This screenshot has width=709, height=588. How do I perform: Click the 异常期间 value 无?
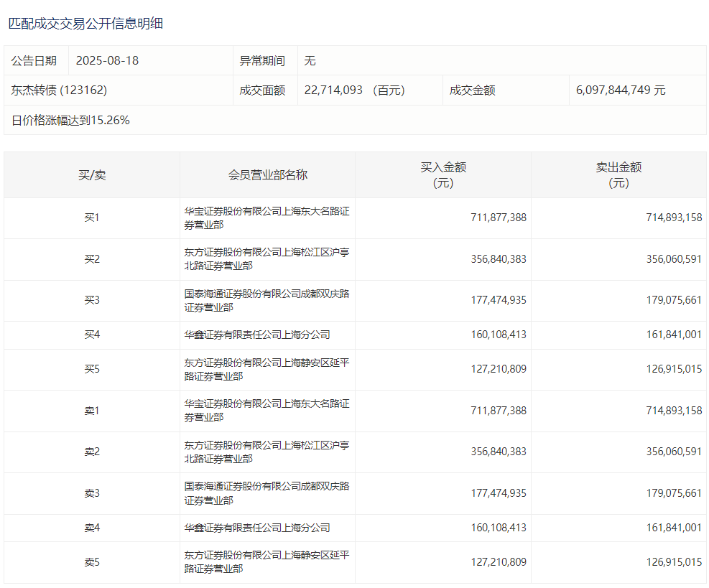310,61
